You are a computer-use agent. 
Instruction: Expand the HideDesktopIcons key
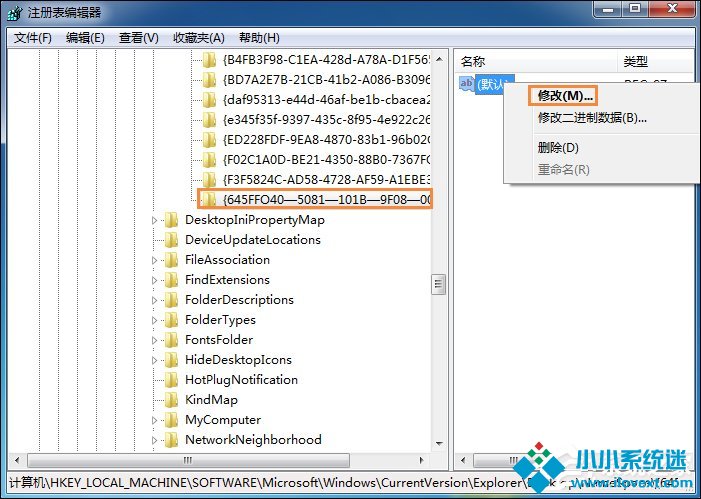[155, 360]
